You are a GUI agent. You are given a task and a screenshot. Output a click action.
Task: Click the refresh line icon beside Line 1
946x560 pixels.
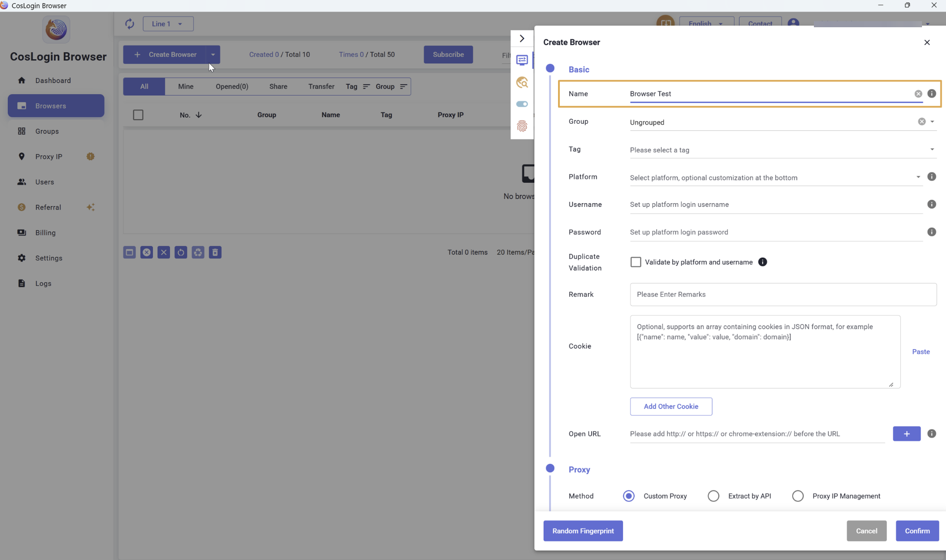pyautogui.click(x=129, y=24)
